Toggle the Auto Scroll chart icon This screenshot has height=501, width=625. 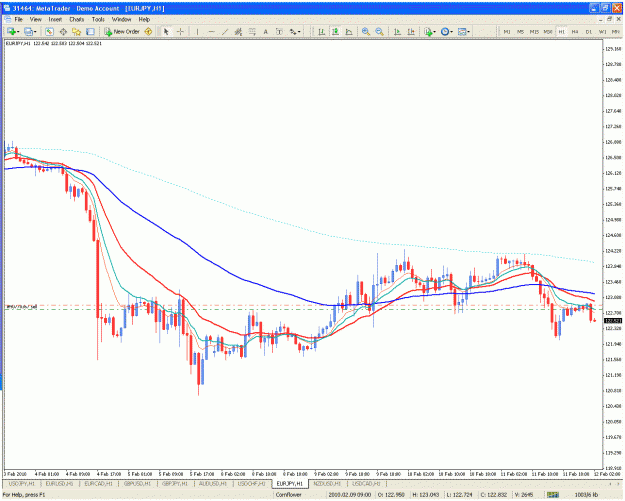pyautogui.click(x=397, y=31)
